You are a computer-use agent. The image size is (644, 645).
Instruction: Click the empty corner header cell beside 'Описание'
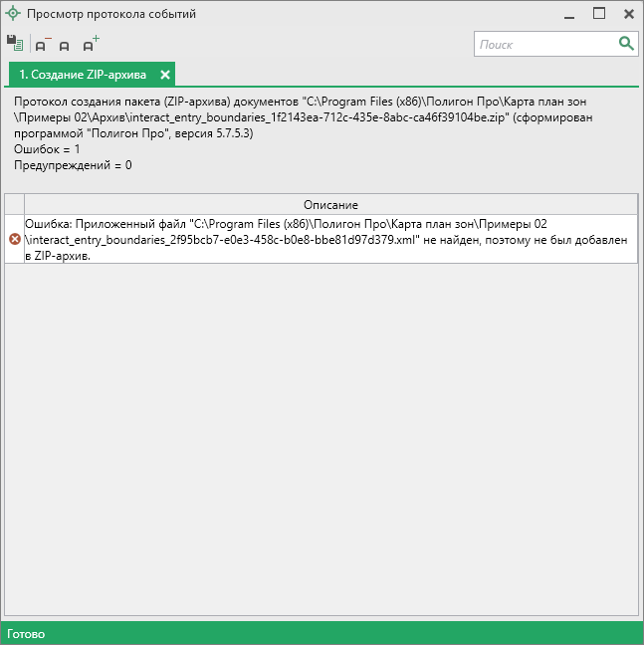tap(14, 204)
